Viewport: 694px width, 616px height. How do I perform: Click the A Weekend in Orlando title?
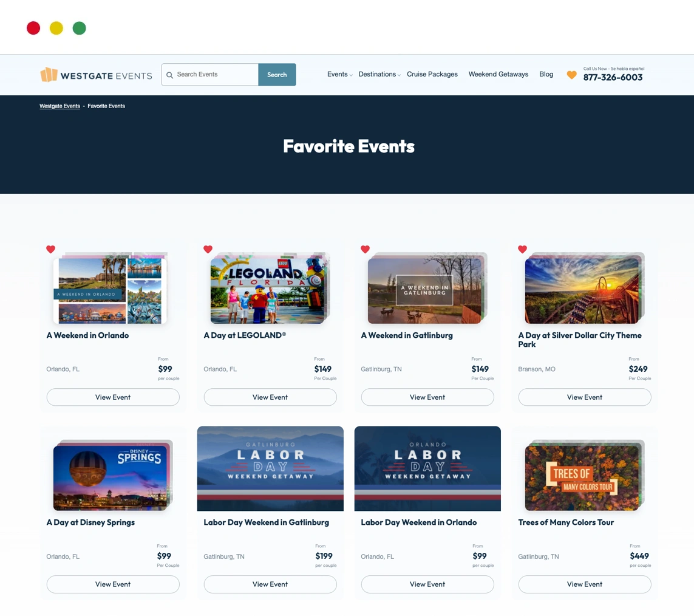pos(87,336)
